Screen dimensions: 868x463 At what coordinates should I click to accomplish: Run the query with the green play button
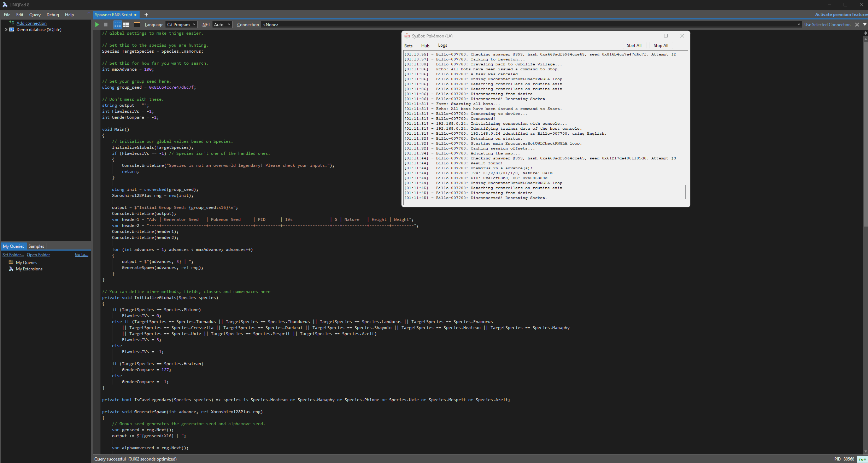coord(97,25)
